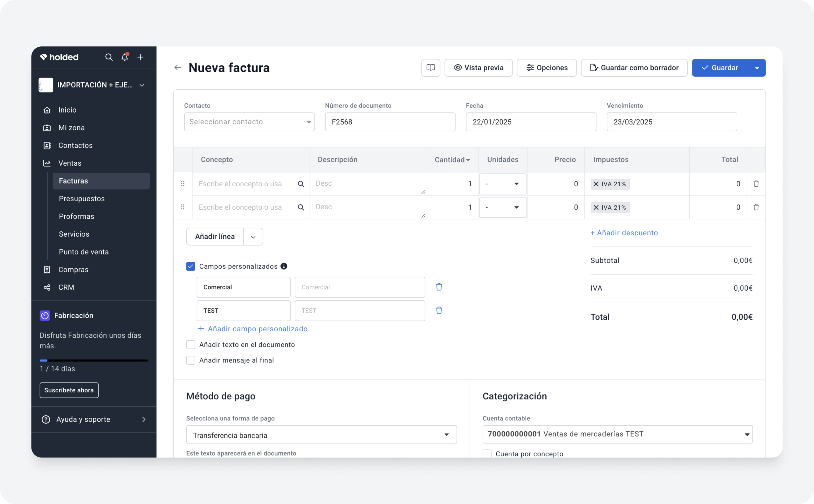Click the Opciones button
This screenshot has width=814, height=504.
coord(547,68)
